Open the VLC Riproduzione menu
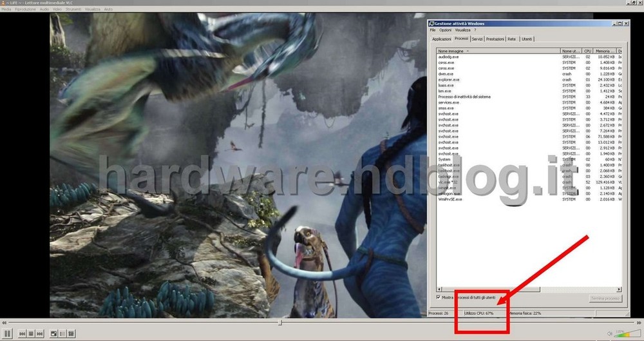 tap(25, 9)
